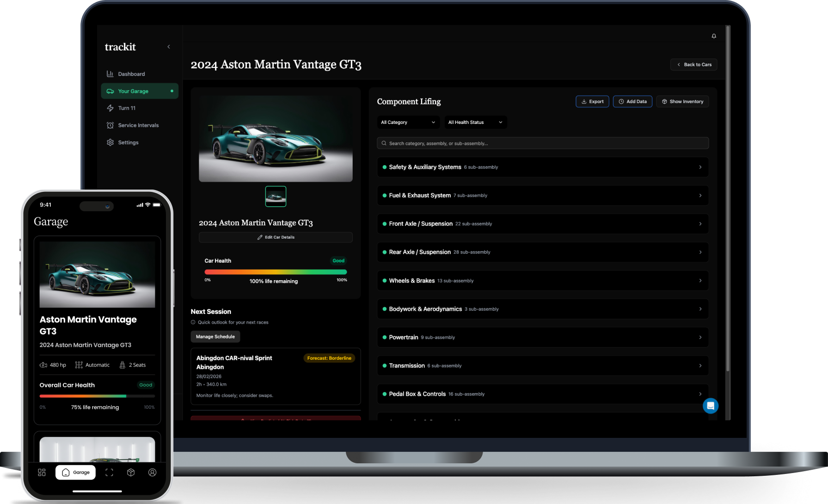Viewport: 828px width, 504px height.
Task: Click the Service Intervals stopwatch icon
Action: 110,125
